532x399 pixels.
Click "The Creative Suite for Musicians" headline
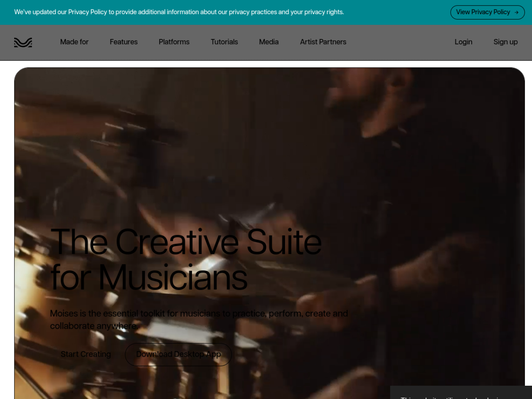pyautogui.click(x=186, y=259)
